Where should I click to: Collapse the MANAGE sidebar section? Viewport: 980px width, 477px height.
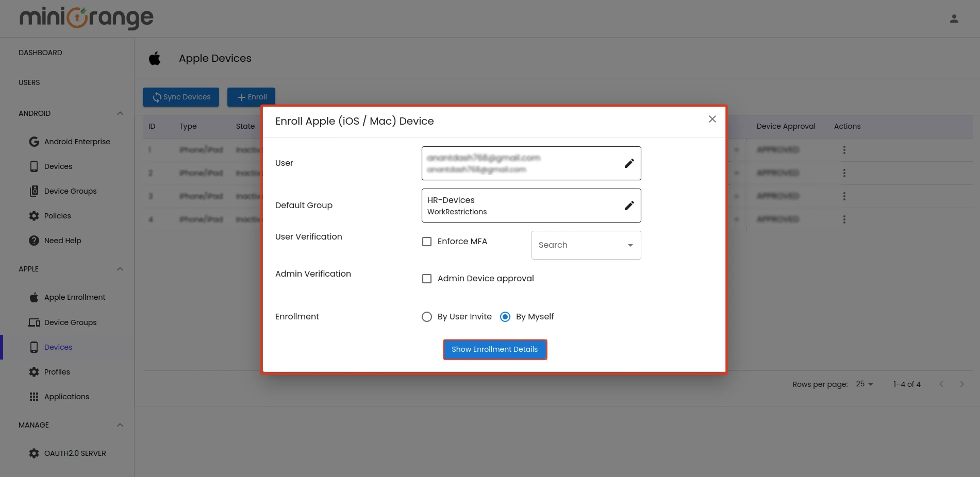coord(120,424)
